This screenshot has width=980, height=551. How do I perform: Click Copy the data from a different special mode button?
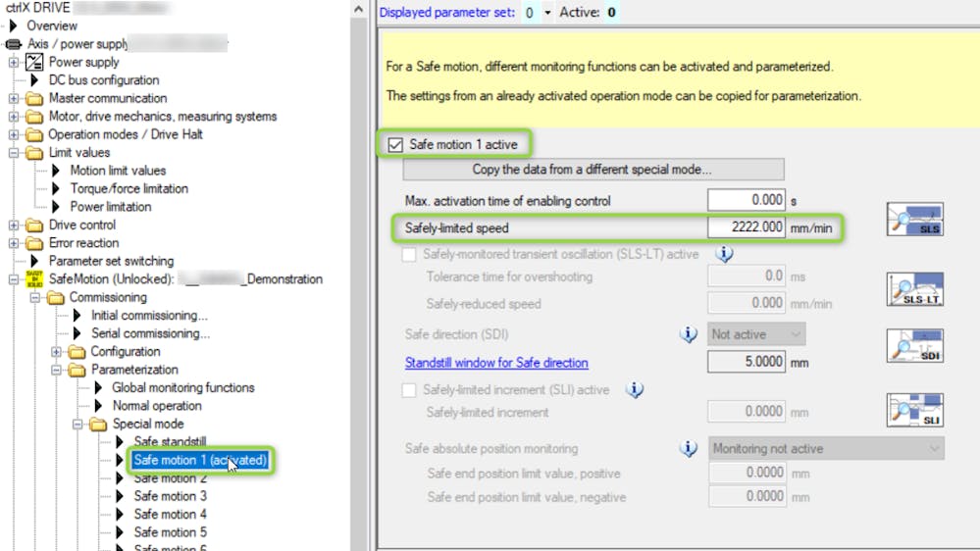pyautogui.click(x=593, y=170)
